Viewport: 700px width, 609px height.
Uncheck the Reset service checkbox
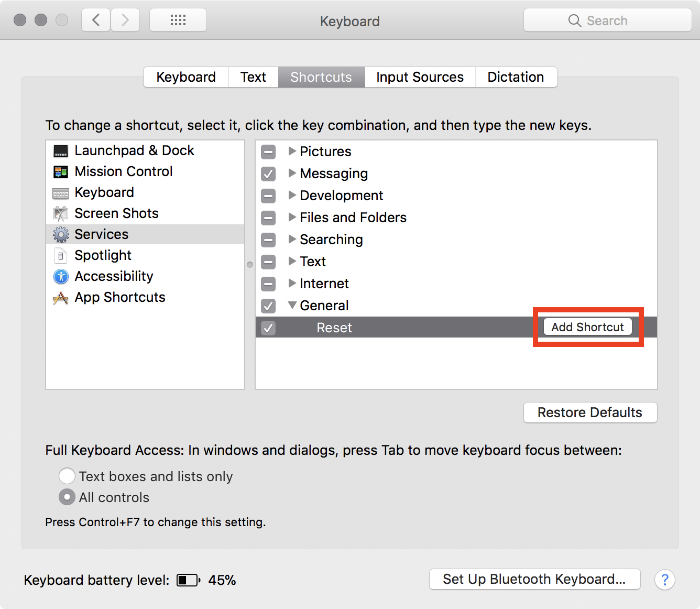click(x=268, y=328)
